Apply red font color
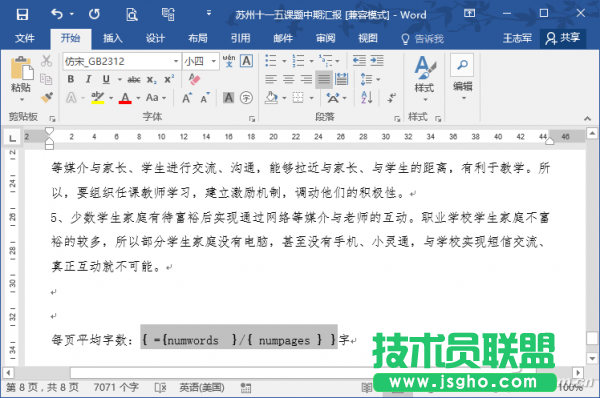 pyautogui.click(x=125, y=98)
